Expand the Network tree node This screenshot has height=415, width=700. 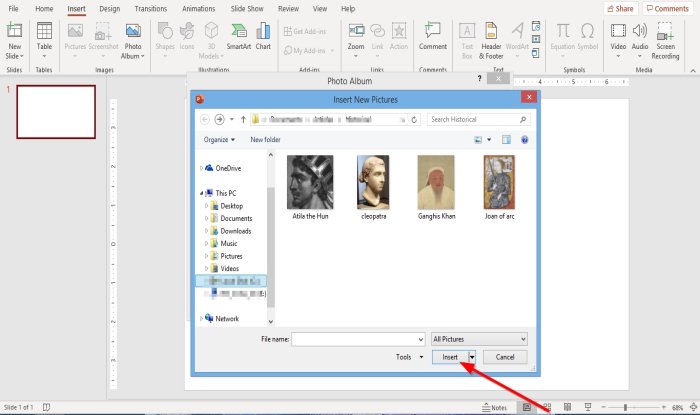tap(201, 319)
